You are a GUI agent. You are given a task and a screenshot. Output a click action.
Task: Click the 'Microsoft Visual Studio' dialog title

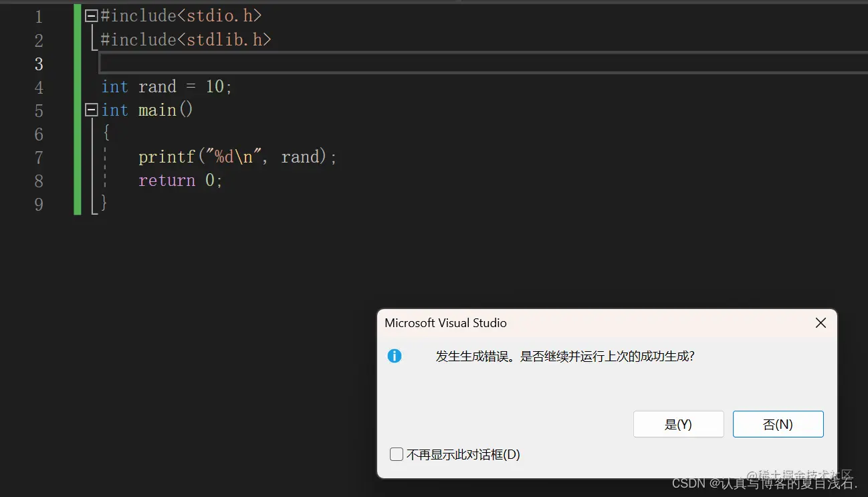click(x=445, y=323)
